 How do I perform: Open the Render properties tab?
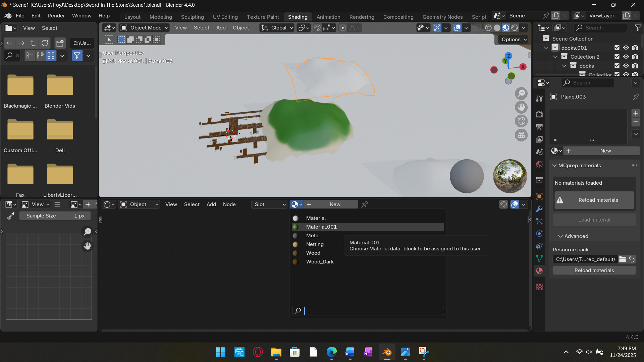(x=539, y=114)
